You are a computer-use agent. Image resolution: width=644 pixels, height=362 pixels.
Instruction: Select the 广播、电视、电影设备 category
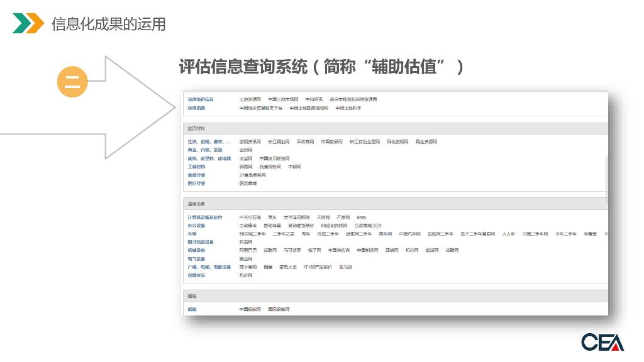click(209, 266)
